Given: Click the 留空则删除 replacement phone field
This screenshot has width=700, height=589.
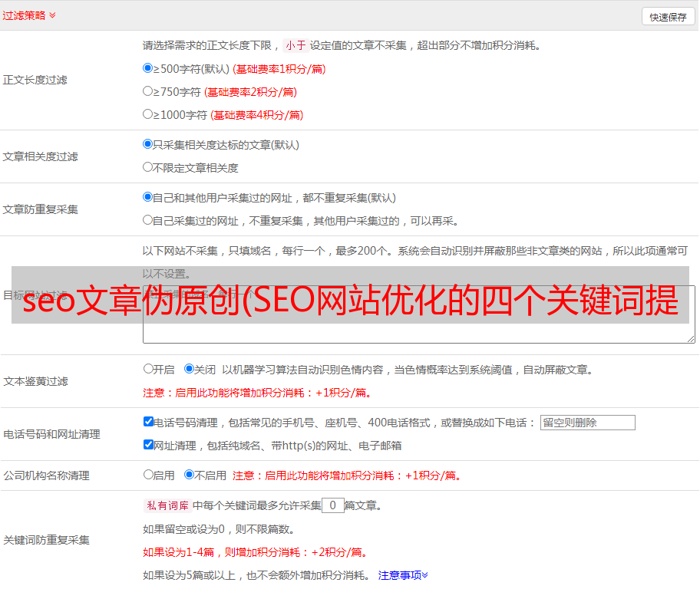Looking at the screenshot, I should [x=587, y=423].
